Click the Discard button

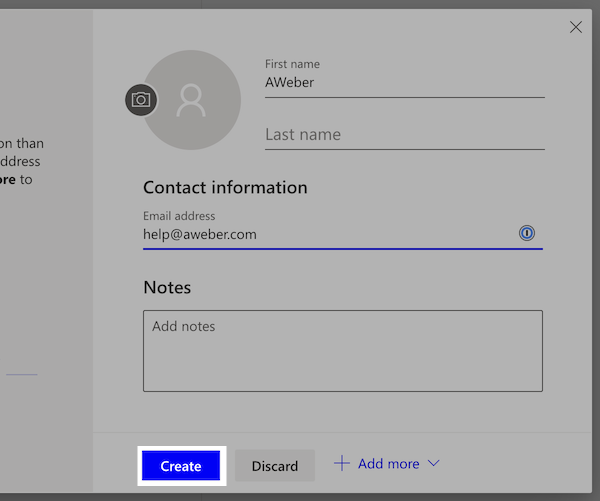tap(275, 466)
